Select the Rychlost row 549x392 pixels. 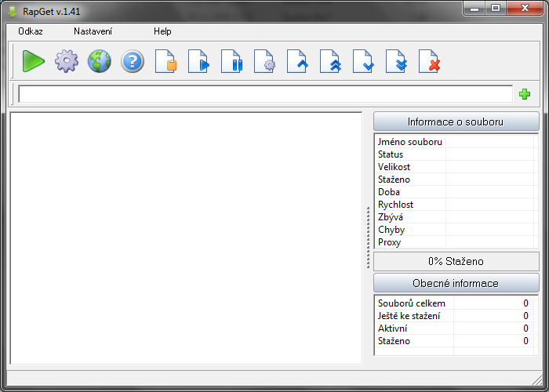click(x=456, y=205)
